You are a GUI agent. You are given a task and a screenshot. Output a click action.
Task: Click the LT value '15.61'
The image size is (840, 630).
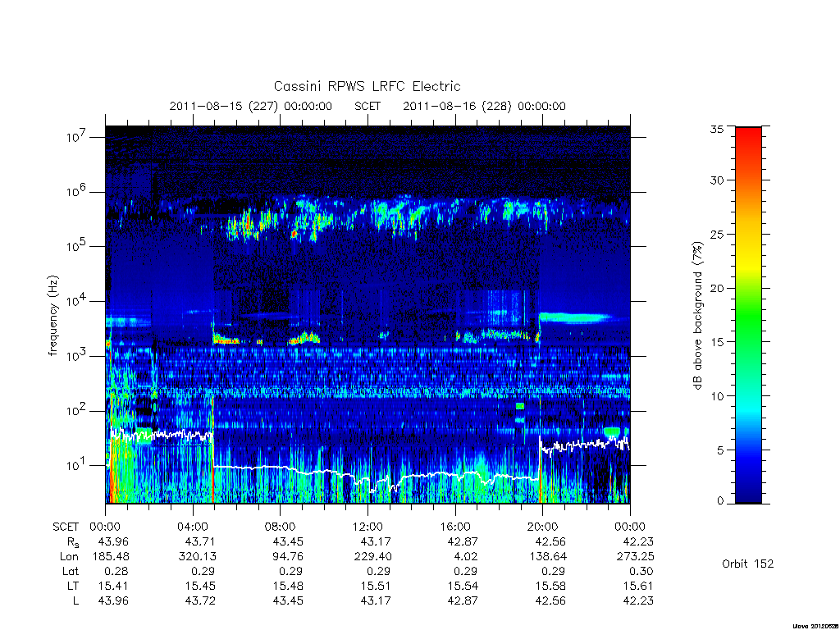click(x=638, y=586)
